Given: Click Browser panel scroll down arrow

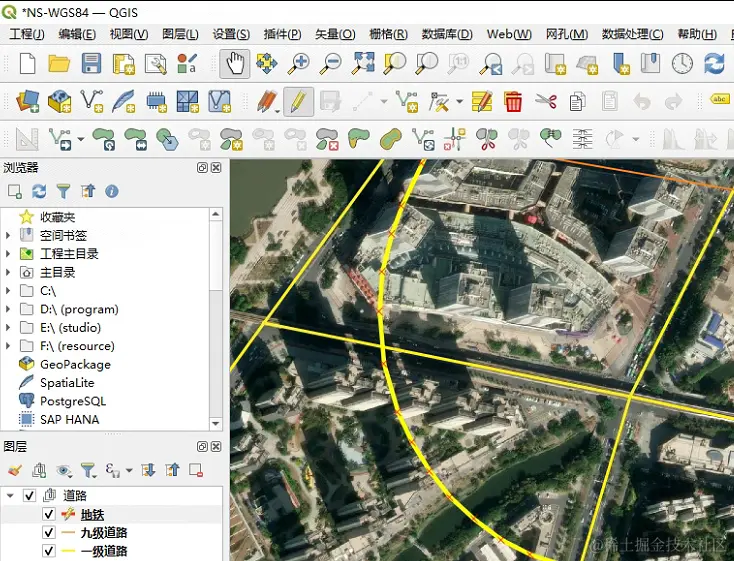Looking at the screenshot, I should click(215, 423).
